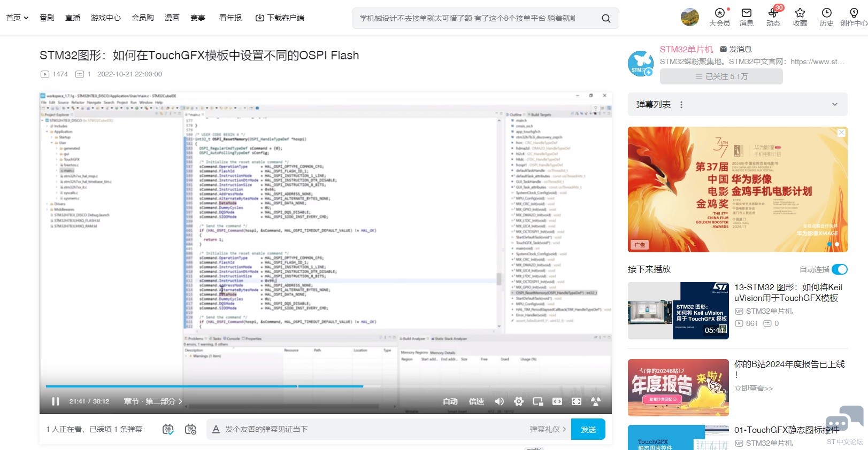Enter web fullscreen mode
This screenshot has width=868, height=450.
pos(577,401)
